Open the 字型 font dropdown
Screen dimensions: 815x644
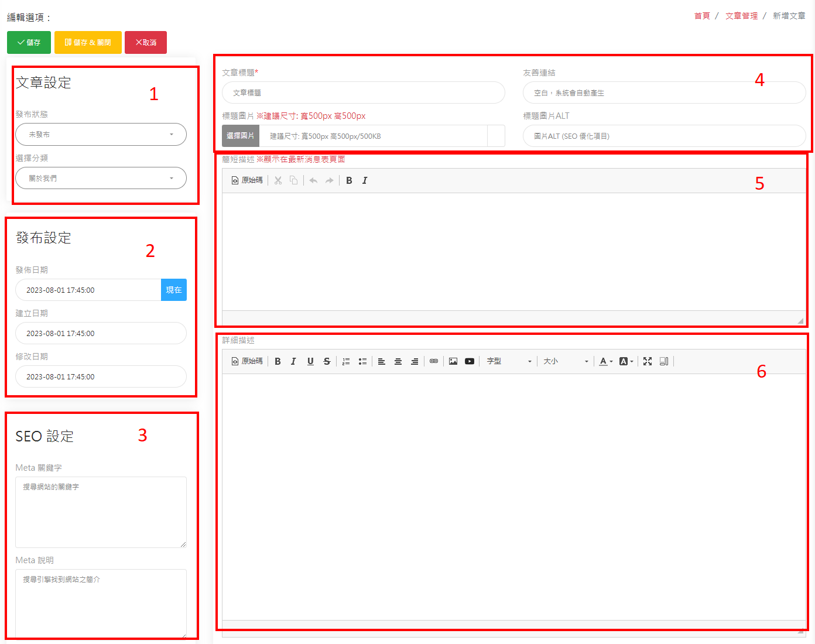[509, 361]
